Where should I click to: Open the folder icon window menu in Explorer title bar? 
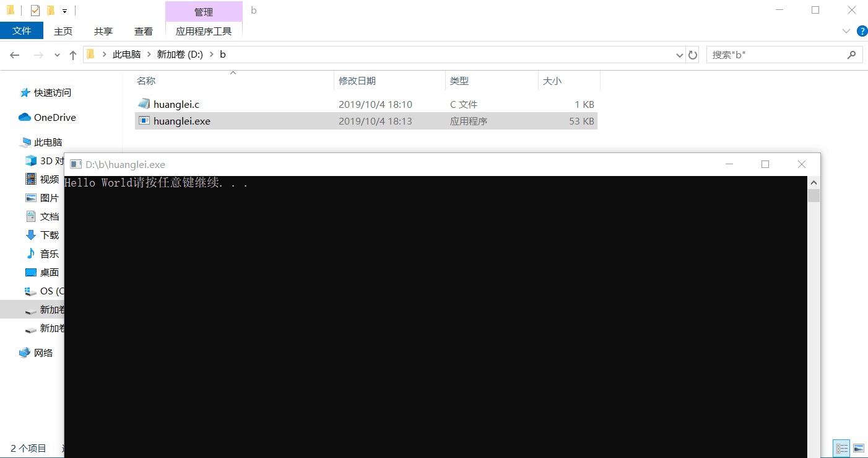tap(11, 10)
